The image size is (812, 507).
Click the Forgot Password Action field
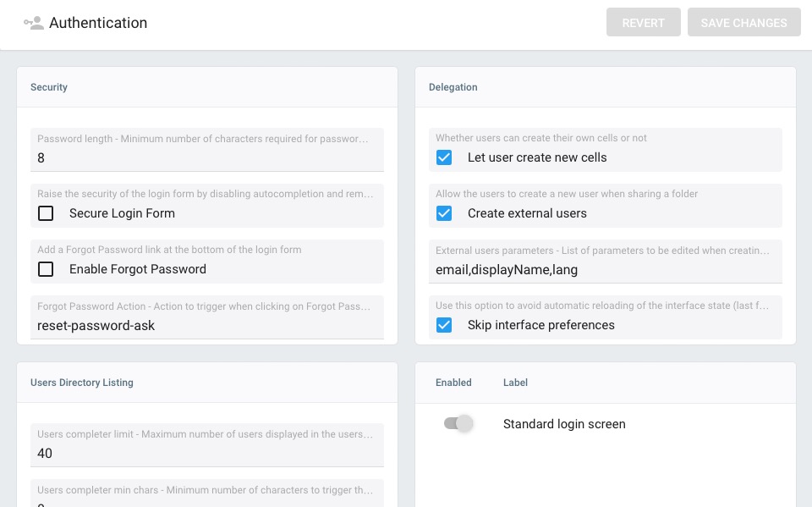[x=206, y=326]
